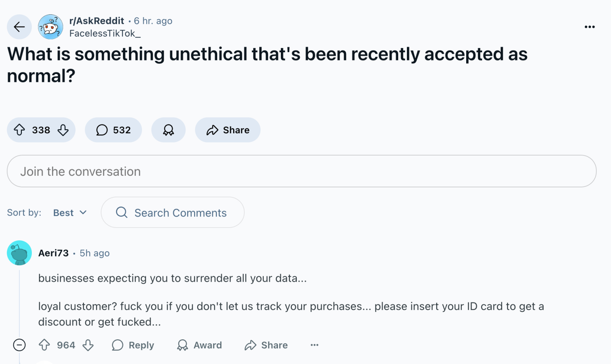Image resolution: width=611 pixels, height=364 pixels.
Task: Open the r/AskReddit community page
Action: 97,21
